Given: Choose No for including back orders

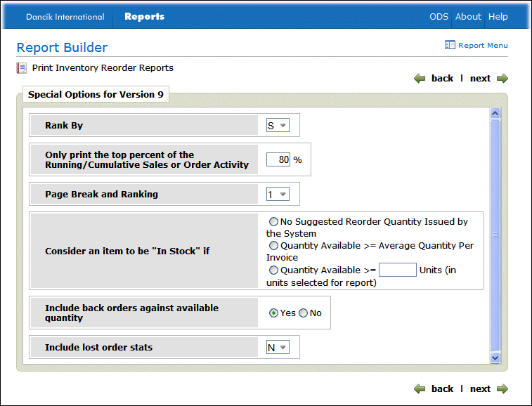Looking at the screenshot, I should (x=304, y=313).
